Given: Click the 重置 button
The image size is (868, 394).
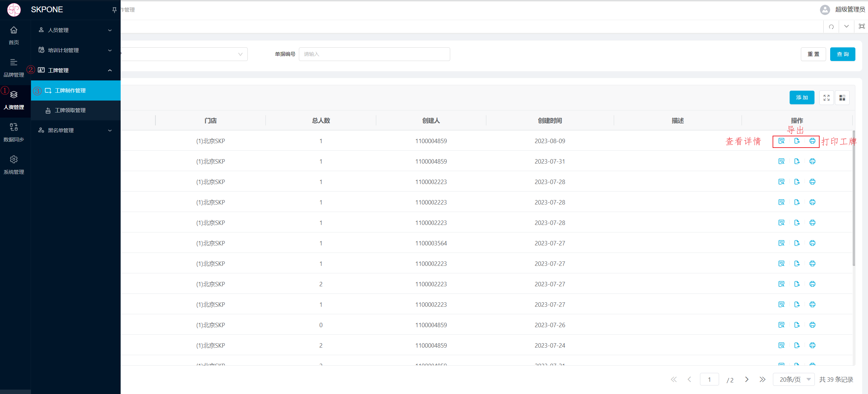Looking at the screenshot, I should (x=813, y=54).
